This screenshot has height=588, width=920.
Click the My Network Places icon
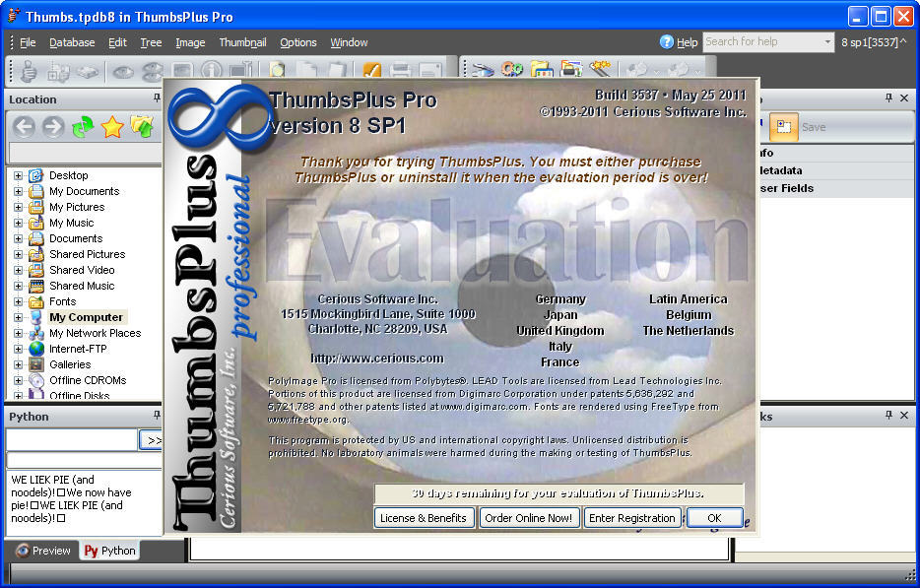[36, 333]
